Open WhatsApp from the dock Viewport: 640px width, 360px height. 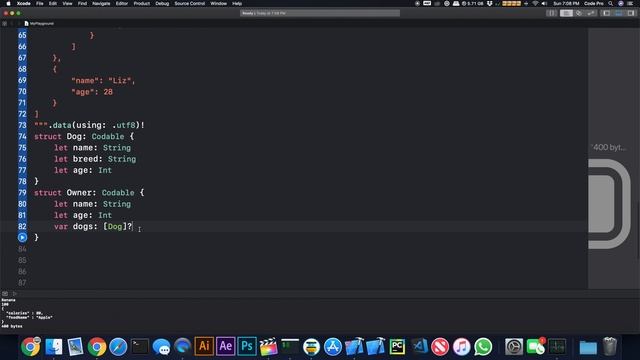tap(483, 347)
